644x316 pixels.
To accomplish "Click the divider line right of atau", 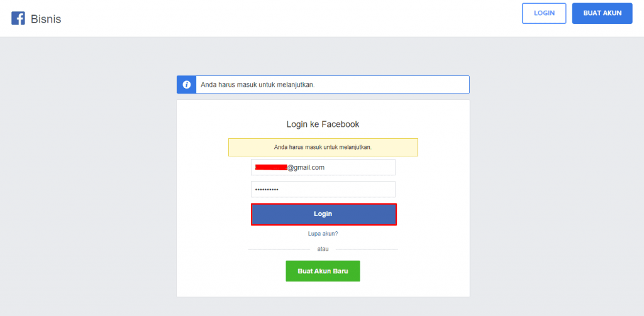I will [x=368, y=249].
